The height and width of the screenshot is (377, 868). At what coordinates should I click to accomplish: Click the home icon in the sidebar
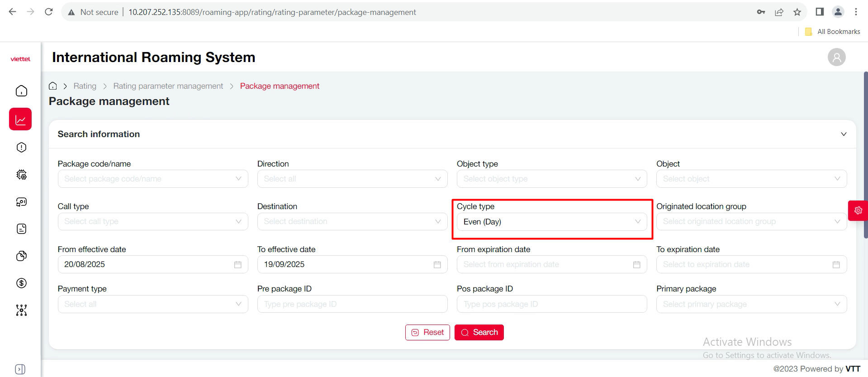[21, 91]
